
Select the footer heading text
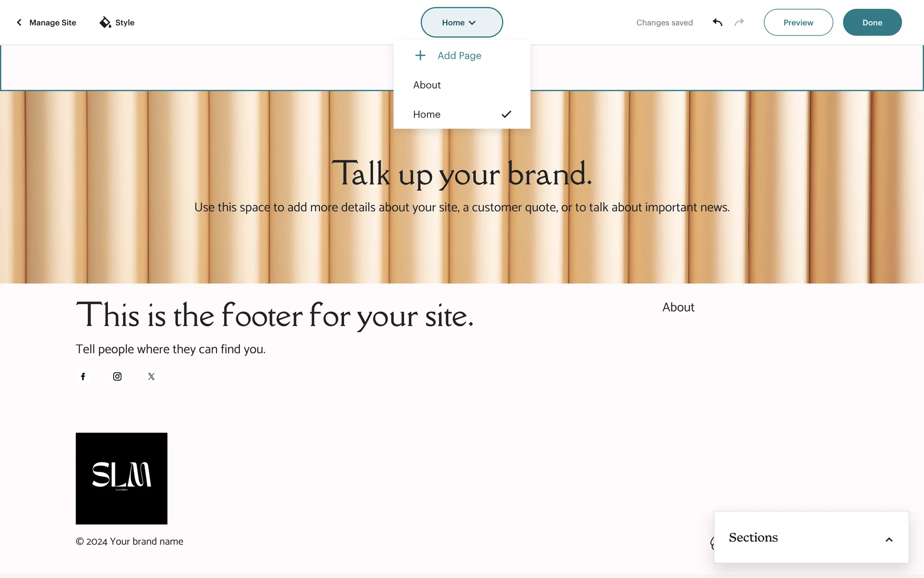point(275,315)
